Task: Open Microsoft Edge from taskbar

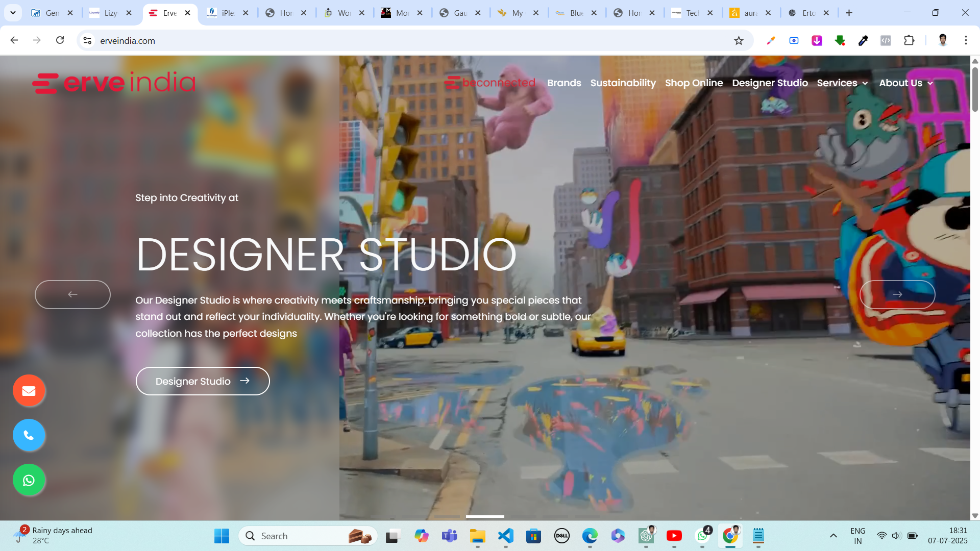Action: click(x=590, y=536)
